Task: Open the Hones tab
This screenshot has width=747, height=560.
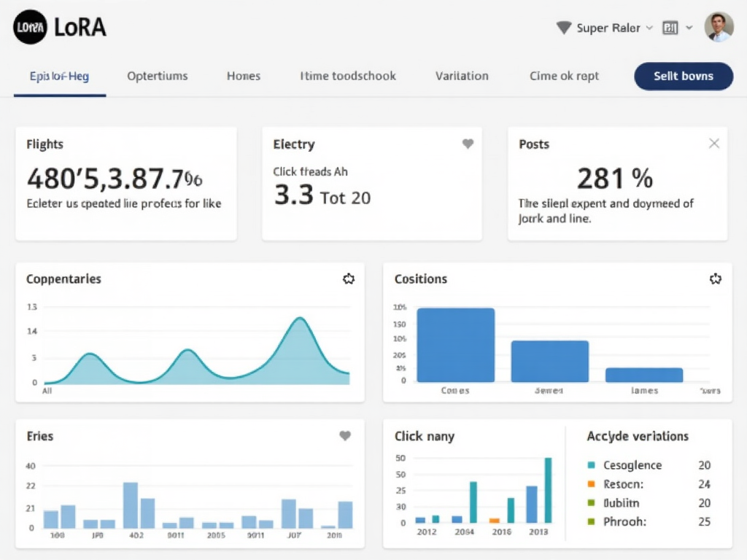Action: [243, 76]
